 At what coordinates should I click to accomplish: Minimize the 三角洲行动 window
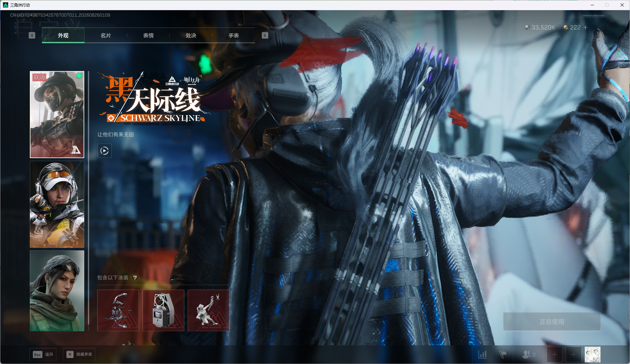[x=592, y=5]
